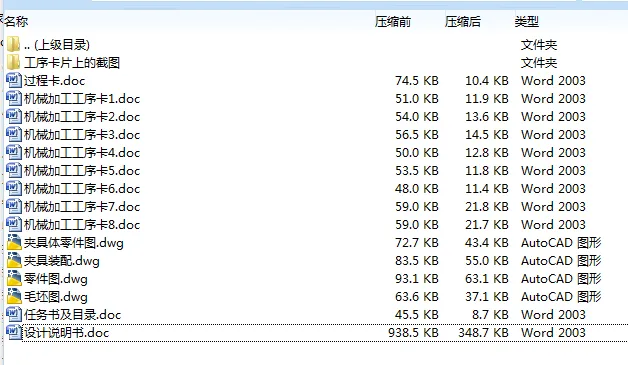Click the file name 机械加工工序卡3.doc

click(x=82, y=135)
